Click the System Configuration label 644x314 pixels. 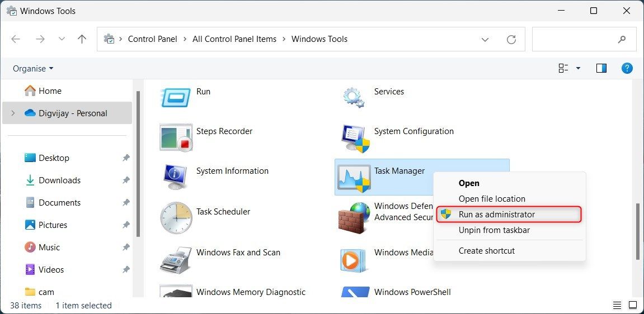pos(414,131)
